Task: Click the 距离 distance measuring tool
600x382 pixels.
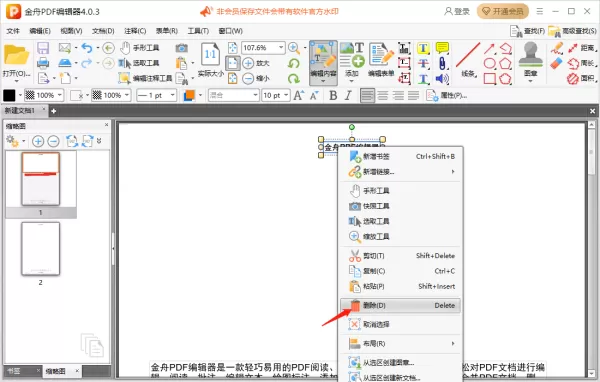Action: 582,48
